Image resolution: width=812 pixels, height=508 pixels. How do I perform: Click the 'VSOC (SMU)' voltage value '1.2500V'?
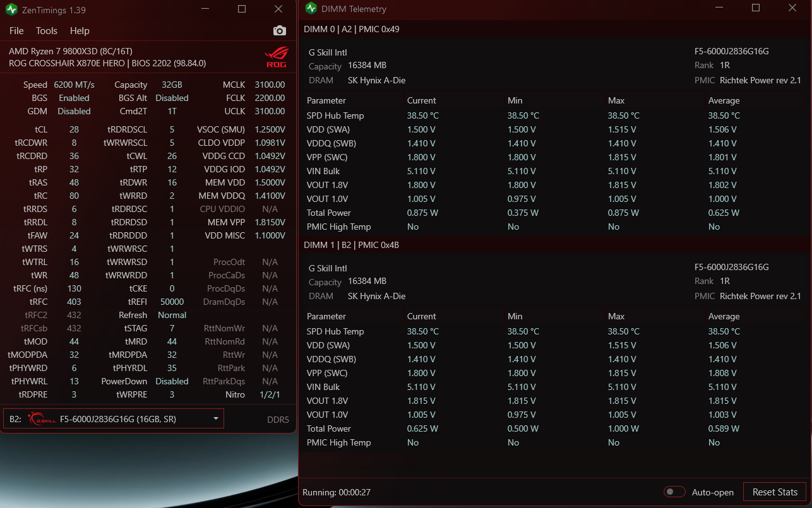[x=270, y=129]
